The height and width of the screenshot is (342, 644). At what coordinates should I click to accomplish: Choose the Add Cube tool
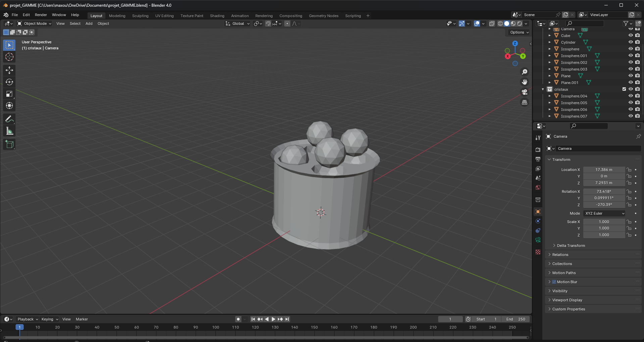pyautogui.click(x=9, y=144)
